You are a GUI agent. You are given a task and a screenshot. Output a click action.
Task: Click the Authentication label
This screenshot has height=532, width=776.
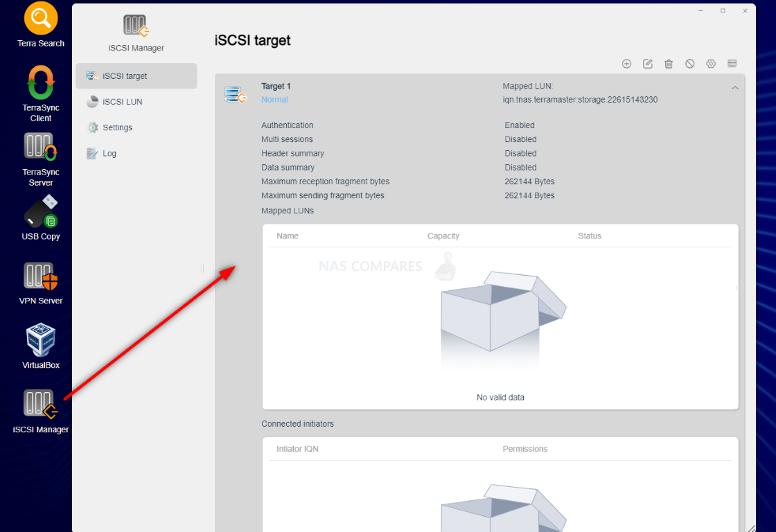point(287,125)
